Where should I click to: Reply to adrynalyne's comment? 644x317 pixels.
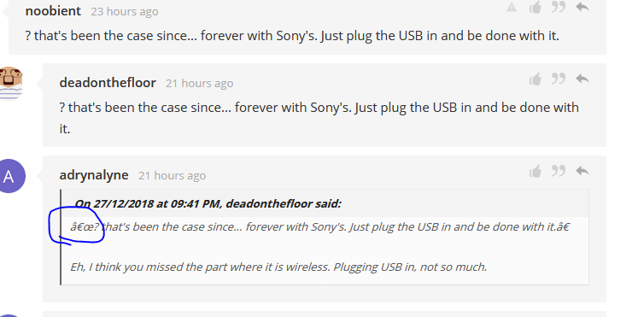583,171
